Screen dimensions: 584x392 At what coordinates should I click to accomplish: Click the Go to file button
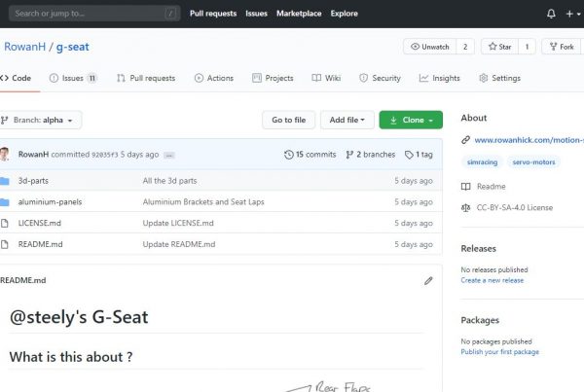click(289, 120)
